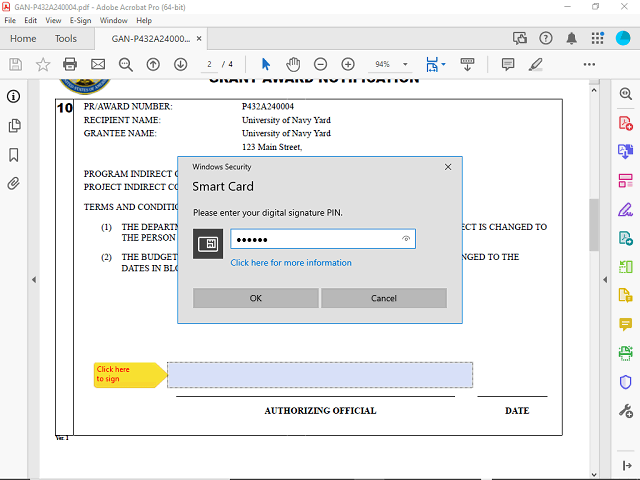
Task: Print the document via printer icon
Action: coord(70,64)
